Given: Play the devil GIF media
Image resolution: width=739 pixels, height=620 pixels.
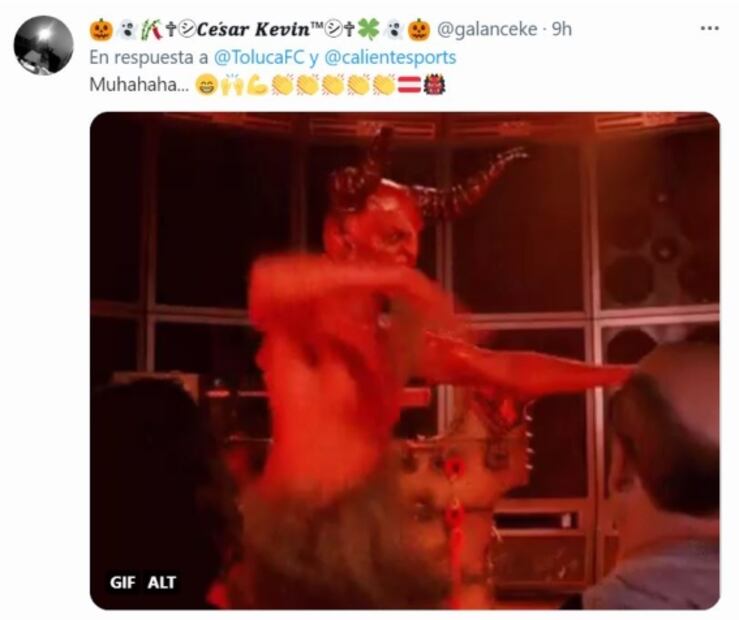Looking at the screenshot, I should click(405, 361).
